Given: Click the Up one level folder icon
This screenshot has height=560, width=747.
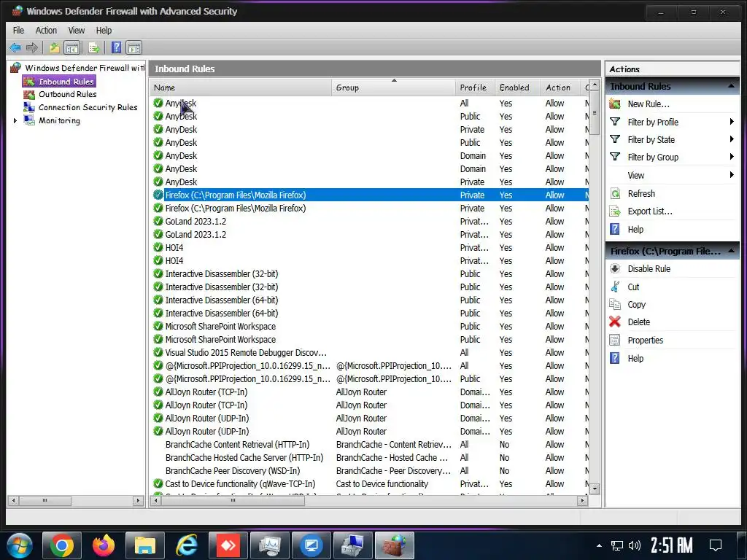Looking at the screenshot, I should (x=54, y=47).
